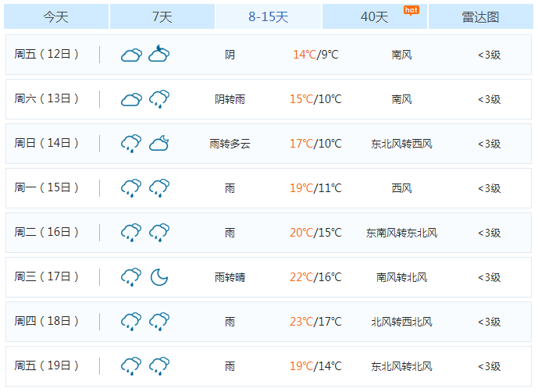Click the <3级 wind level for 周三（17日）
The width and height of the screenshot is (538, 392).
click(x=490, y=277)
